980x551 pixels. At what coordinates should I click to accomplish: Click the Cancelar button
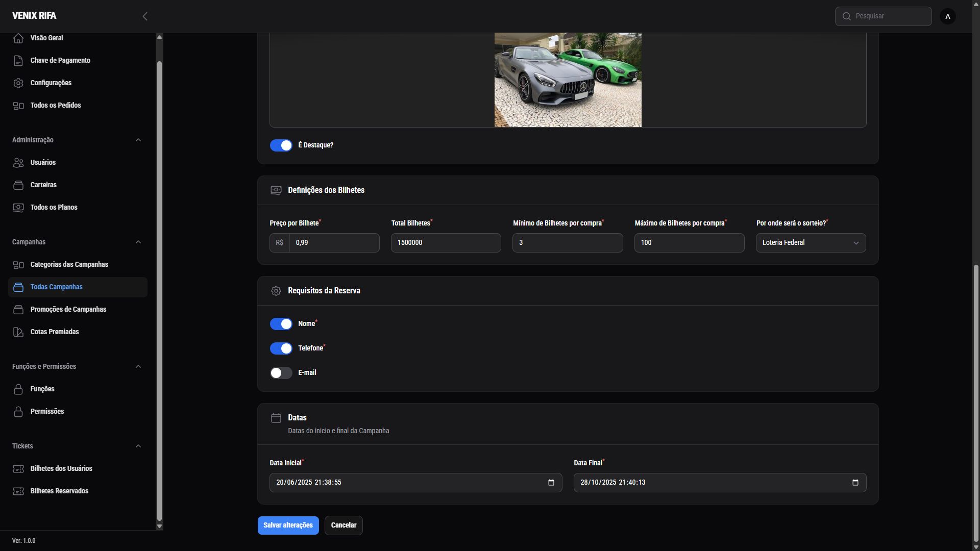(x=344, y=525)
